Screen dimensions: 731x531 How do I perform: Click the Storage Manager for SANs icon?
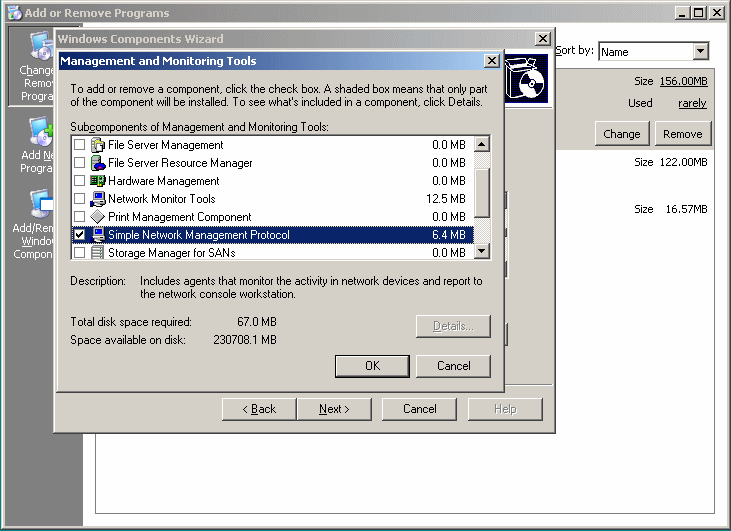[98, 253]
